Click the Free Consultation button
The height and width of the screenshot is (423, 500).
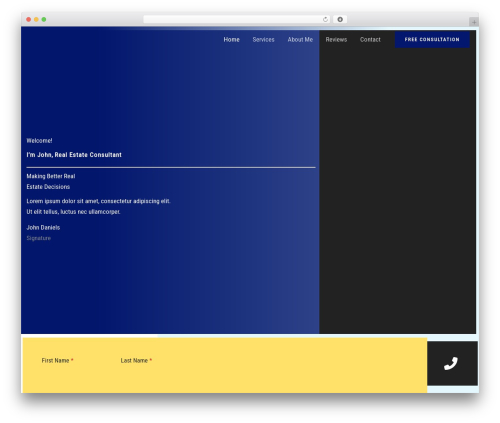tap(432, 39)
